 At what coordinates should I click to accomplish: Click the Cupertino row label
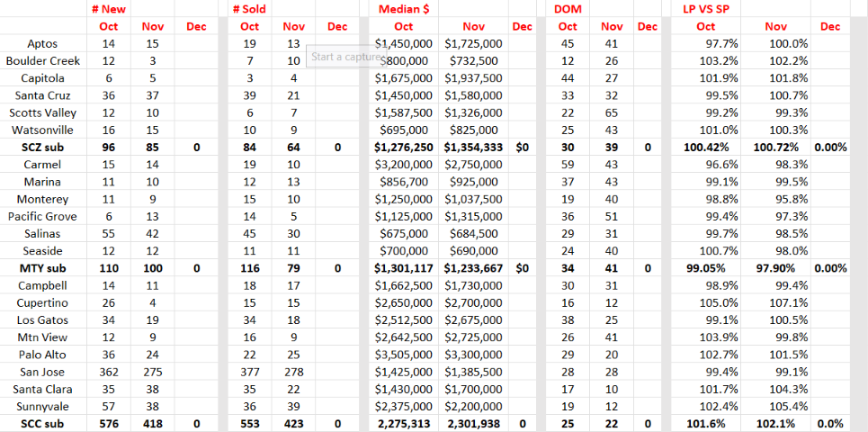pyautogui.click(x=42, y=302)
